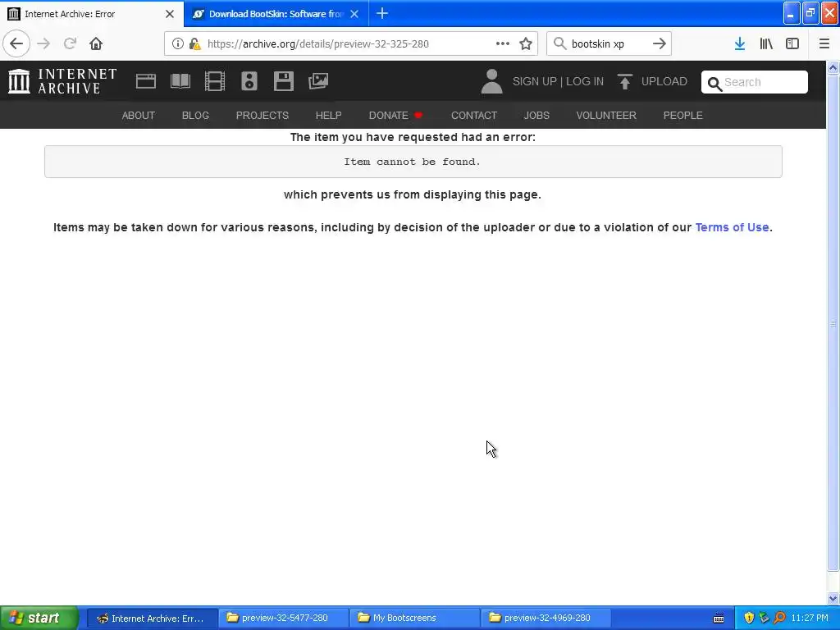Focus the bootskin xp search box
This screenshot has height=630, width=840.
(608, 44)
